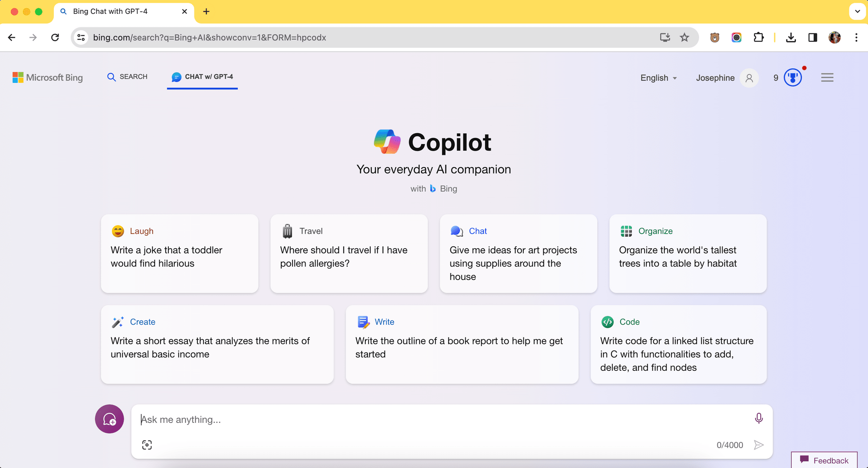Click the browser forward arrow
The width and height of the screenshot is (868, 468).
33,37
